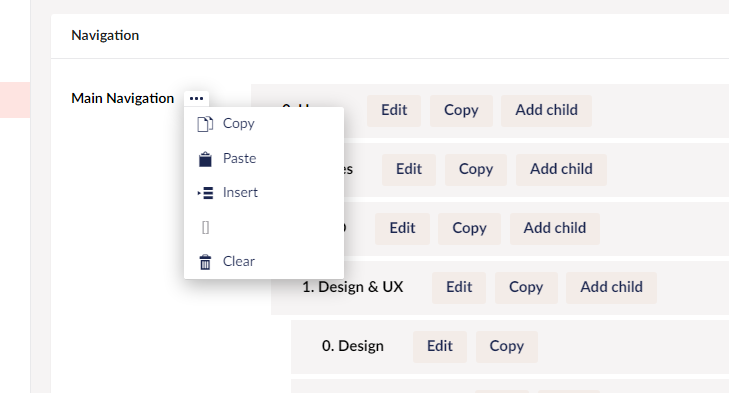The width and height of the screenshot is (729, 393).
Task: Click the Main Navigation property label
Action: coord(122,99)
